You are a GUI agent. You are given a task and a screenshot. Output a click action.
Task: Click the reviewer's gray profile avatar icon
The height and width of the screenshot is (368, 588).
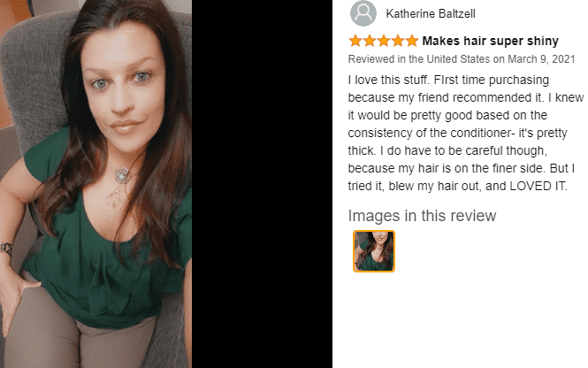point(363,13)
